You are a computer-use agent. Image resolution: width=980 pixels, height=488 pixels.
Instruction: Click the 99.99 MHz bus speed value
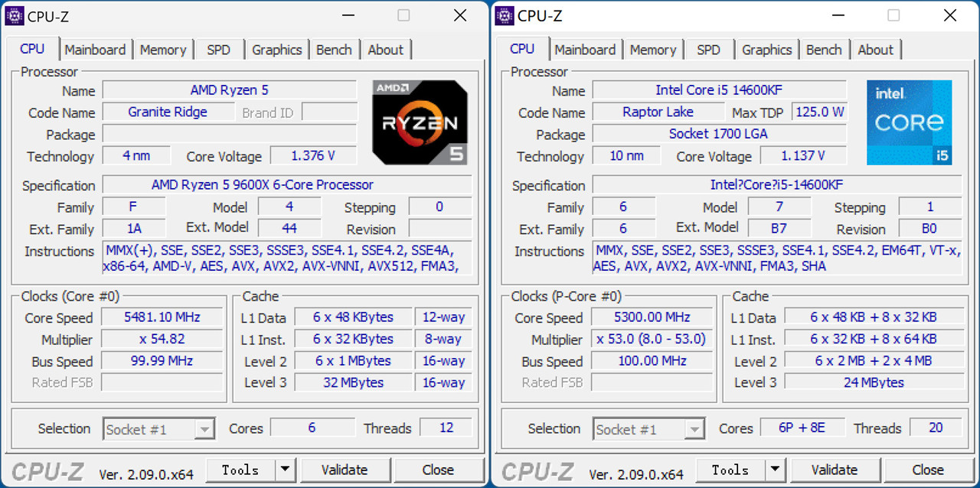pyautogui.click(x=162, y=361)
